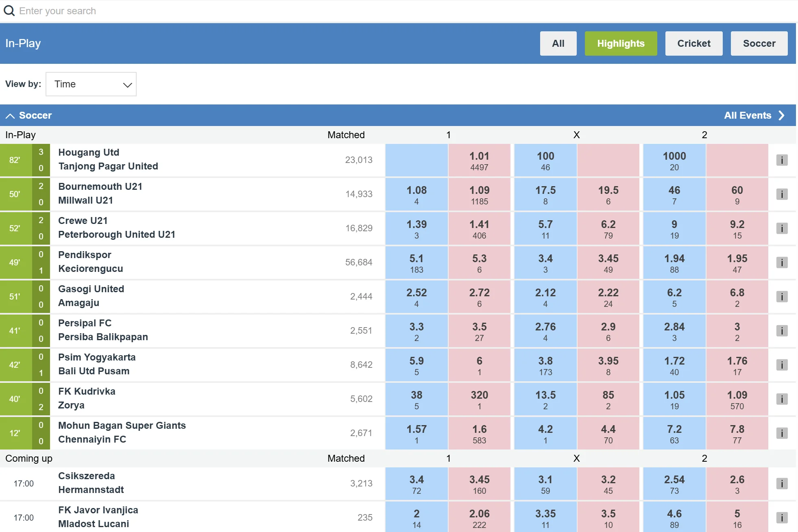Lay Millwall U21 at 60
Screen dimensions: 798x532
pos(737,194)
